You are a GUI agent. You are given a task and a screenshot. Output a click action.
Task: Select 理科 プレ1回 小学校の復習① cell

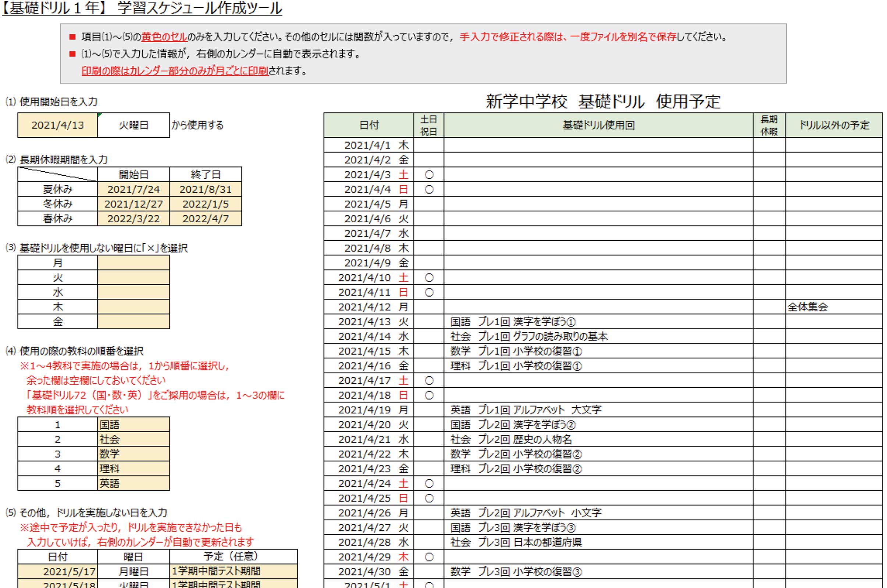598,365
